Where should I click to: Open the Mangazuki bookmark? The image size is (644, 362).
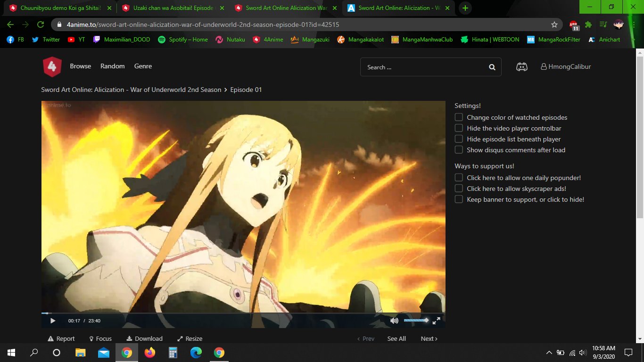click(x=310, y=40)
